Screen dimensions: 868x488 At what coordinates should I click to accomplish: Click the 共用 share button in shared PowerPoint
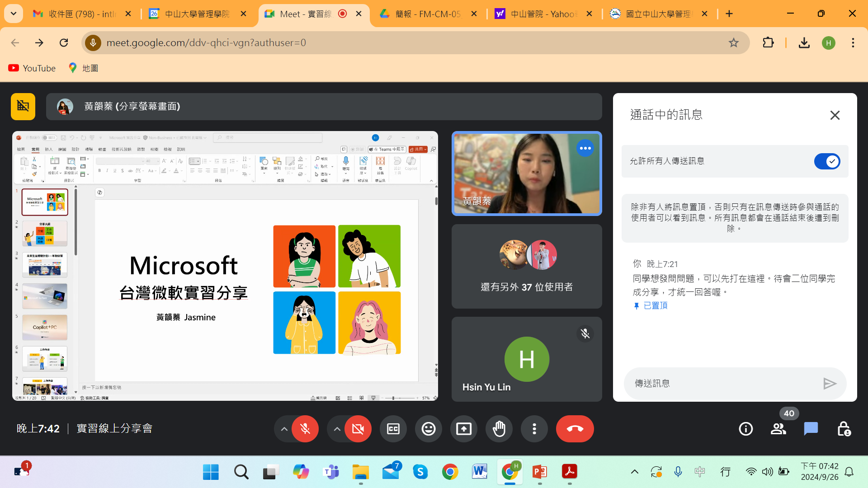pyautogui.click(x=418, y=150)
